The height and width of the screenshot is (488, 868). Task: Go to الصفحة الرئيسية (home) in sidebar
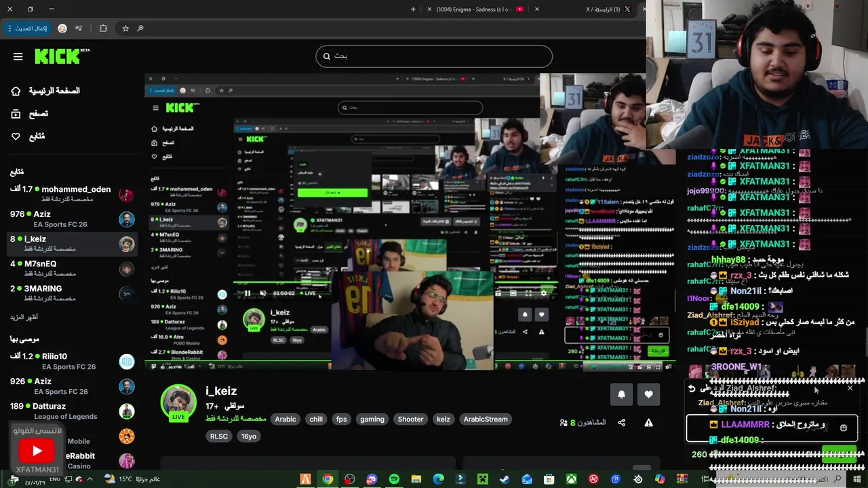click(45, 91)
